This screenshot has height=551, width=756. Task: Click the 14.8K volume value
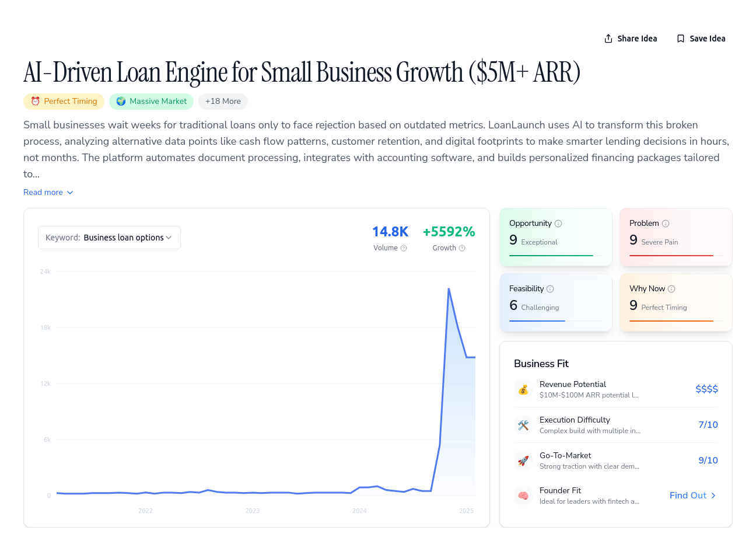[390, 232]
